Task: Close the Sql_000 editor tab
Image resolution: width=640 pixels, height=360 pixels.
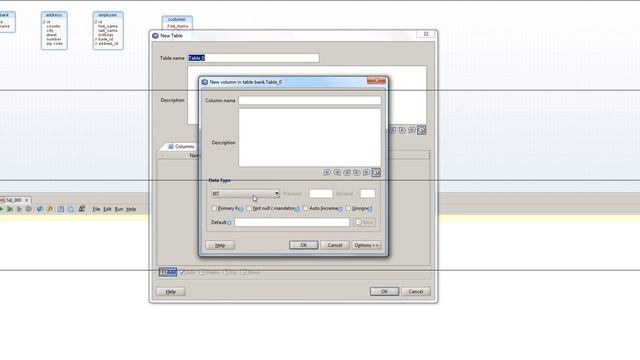Action: [27, 200]
